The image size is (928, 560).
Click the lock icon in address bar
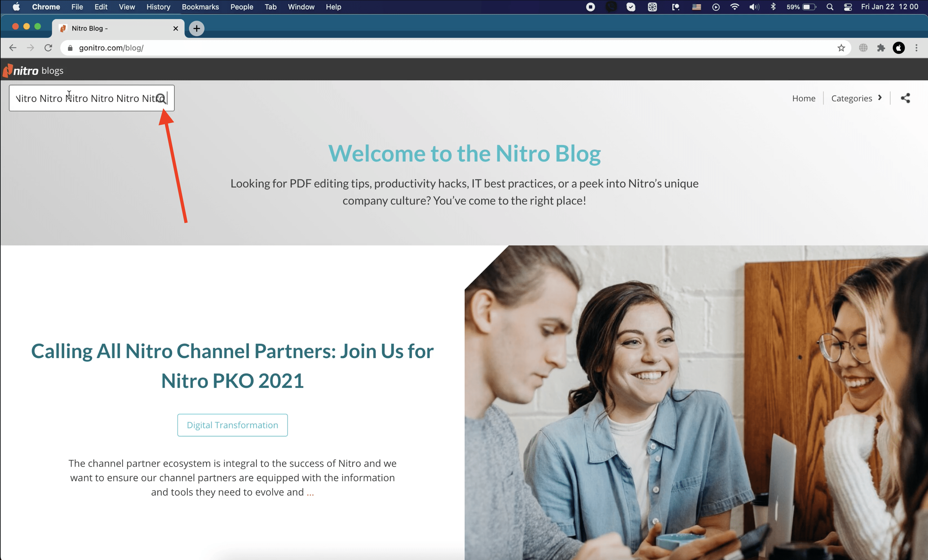click(x=70, y=48)
